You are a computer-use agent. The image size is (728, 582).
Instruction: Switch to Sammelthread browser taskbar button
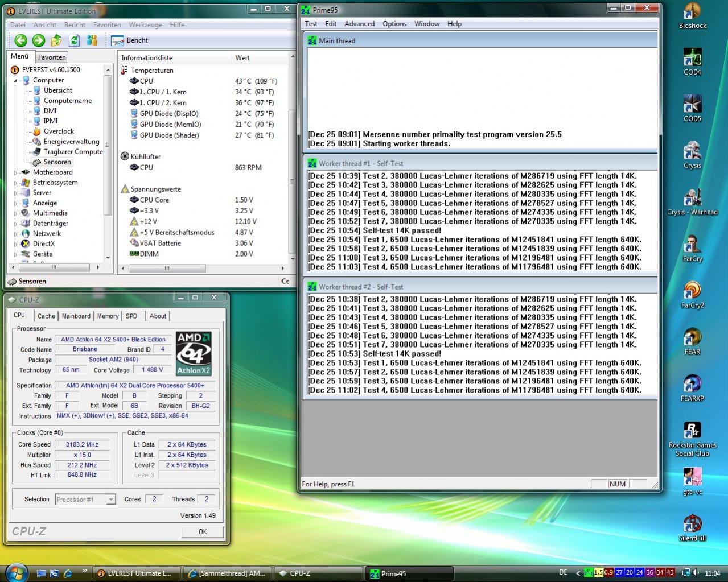click(x=227, y=573)
